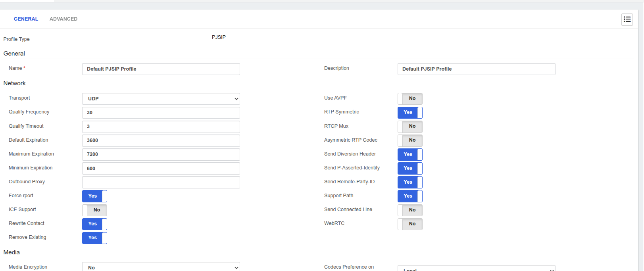The image size is (644, 271).
Task: Click the Qualify Frequency field
Action: pos(161,113)
